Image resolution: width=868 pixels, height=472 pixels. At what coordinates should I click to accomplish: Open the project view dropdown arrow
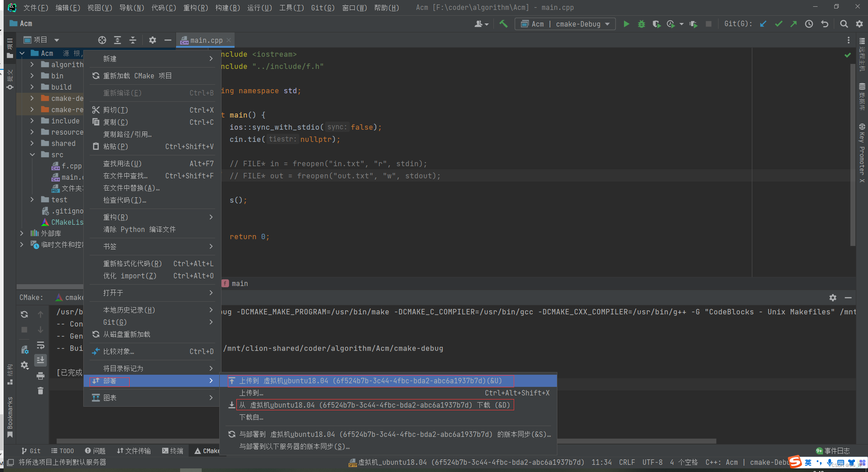(x=57, y=40)
